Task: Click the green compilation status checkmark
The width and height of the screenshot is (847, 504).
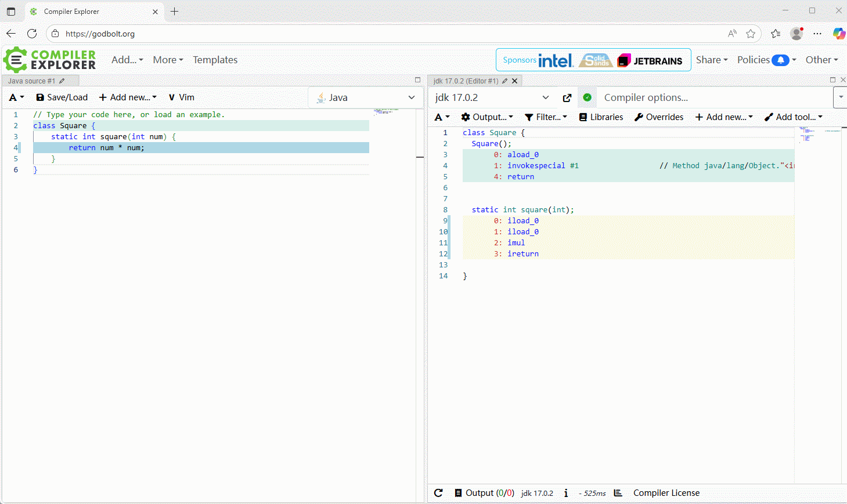Action: click(x=588, y=97)
